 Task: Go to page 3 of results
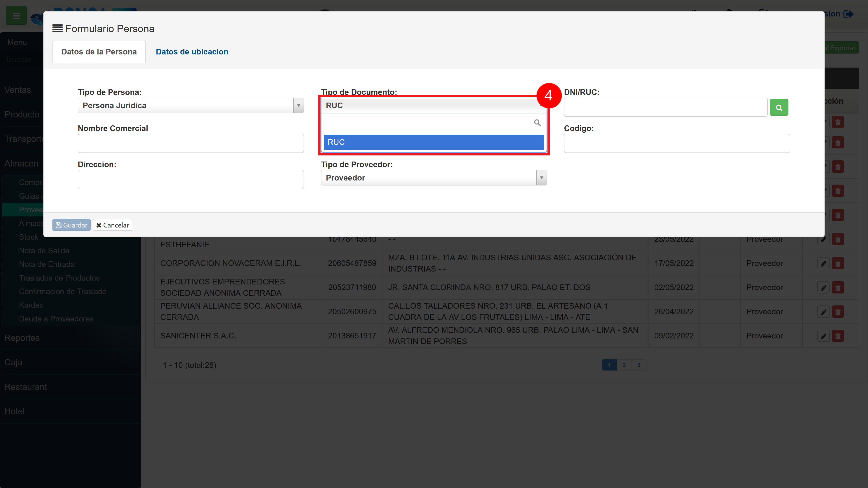point(639,365)
